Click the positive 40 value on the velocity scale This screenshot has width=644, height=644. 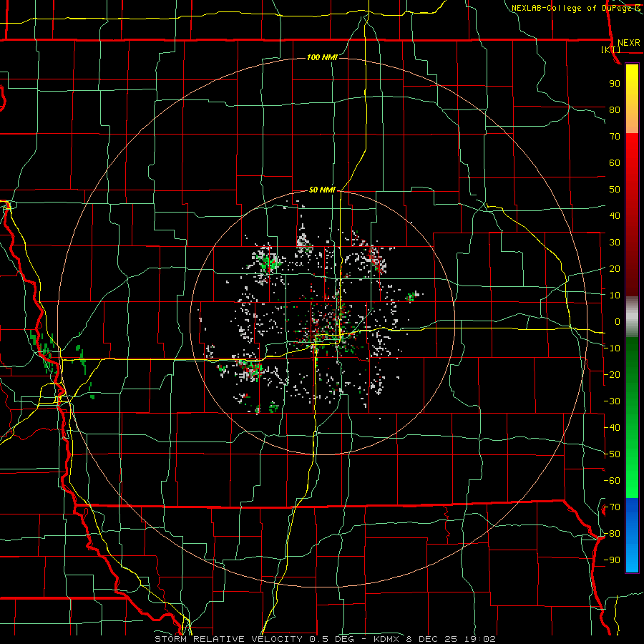(615, 215)
